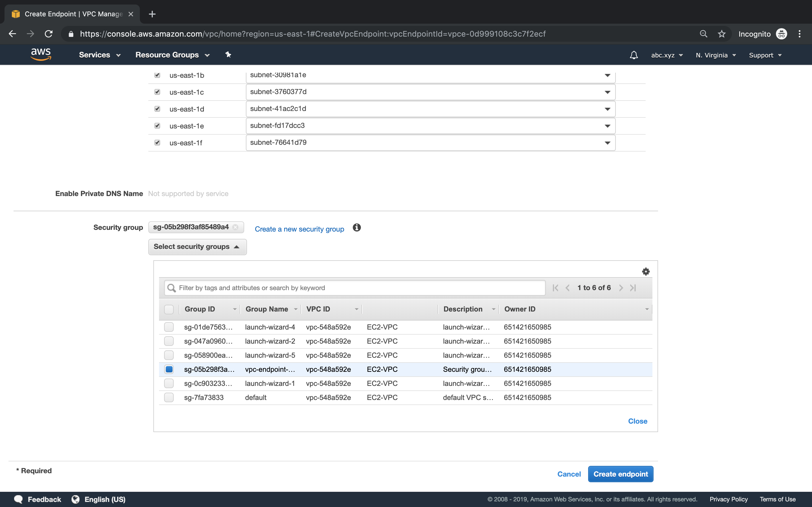
Task: Collapse the Select security groups dropdown
Action: (x=198, y=246)
